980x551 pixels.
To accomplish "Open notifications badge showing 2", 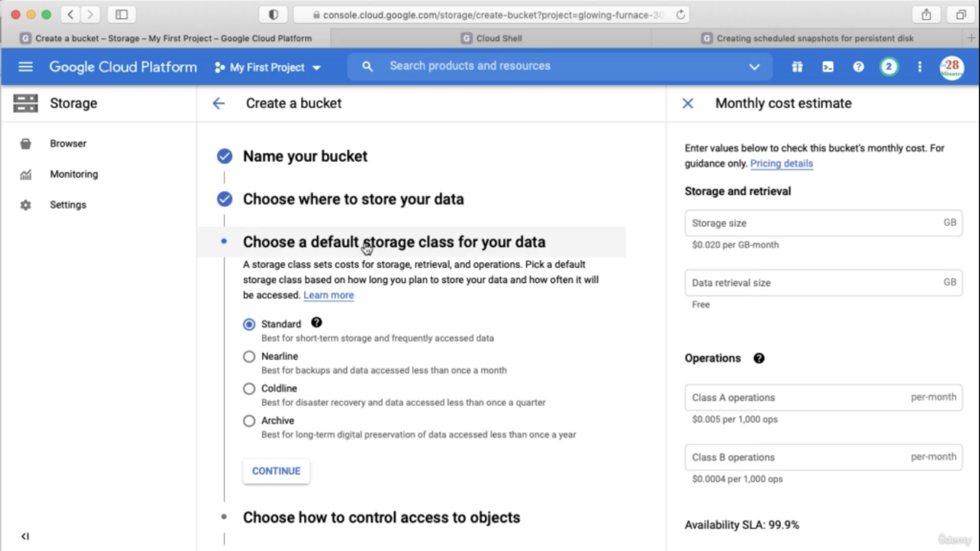I will 889,67.
